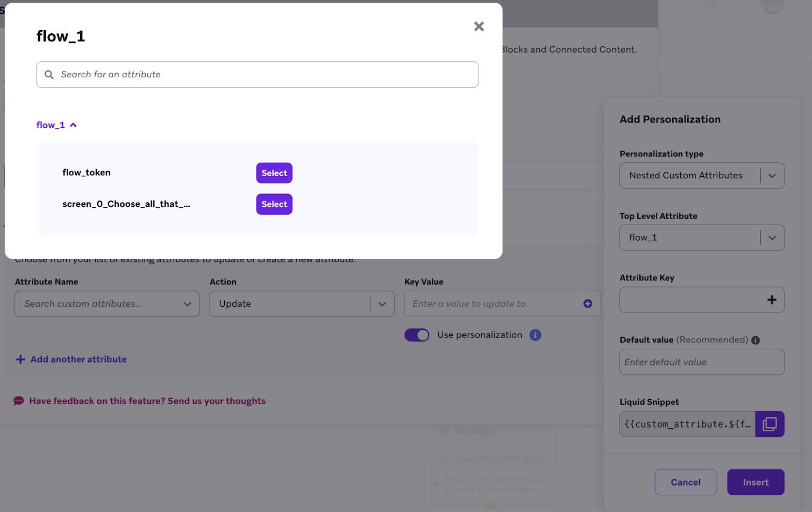Click the search magnifier icon in modal
Image resolution: width=812 pixels, height=512 pixels.
click(49, 75)
